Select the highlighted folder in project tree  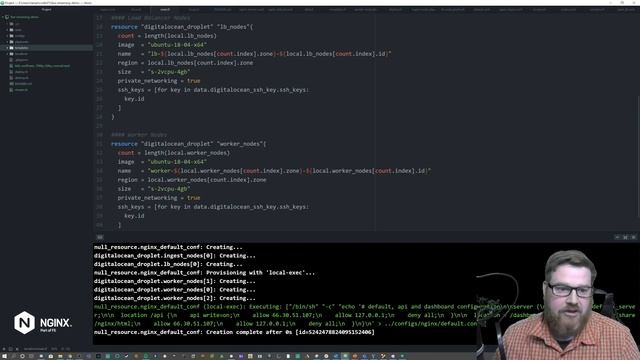pyautogui.click(x=47, y=48)
